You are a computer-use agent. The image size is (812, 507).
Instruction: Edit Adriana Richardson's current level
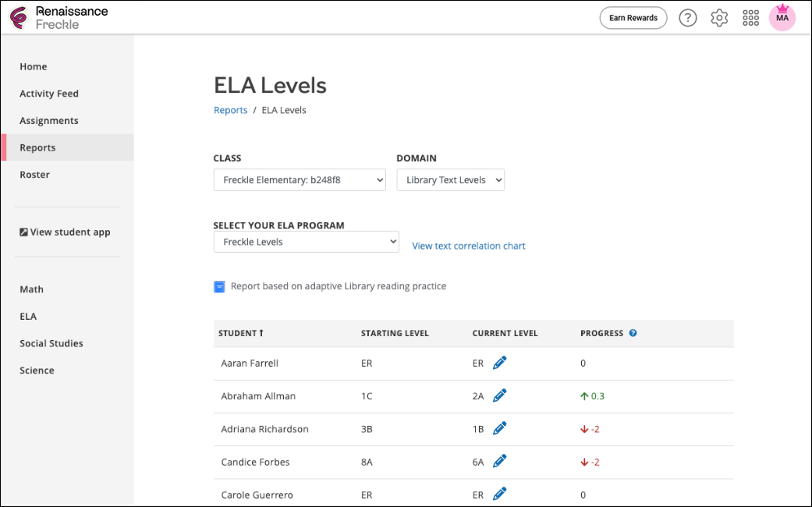pos(499,428)
